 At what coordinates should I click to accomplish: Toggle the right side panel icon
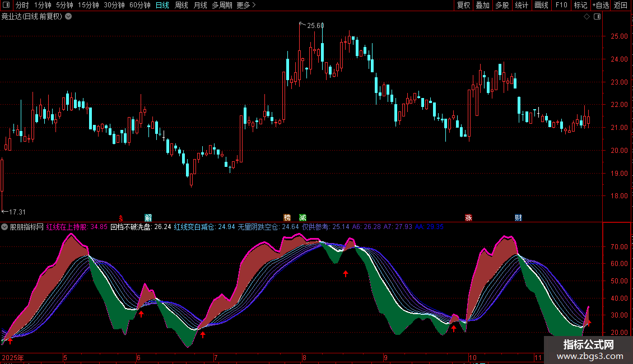pyautogui.click(x=597, y=17)
